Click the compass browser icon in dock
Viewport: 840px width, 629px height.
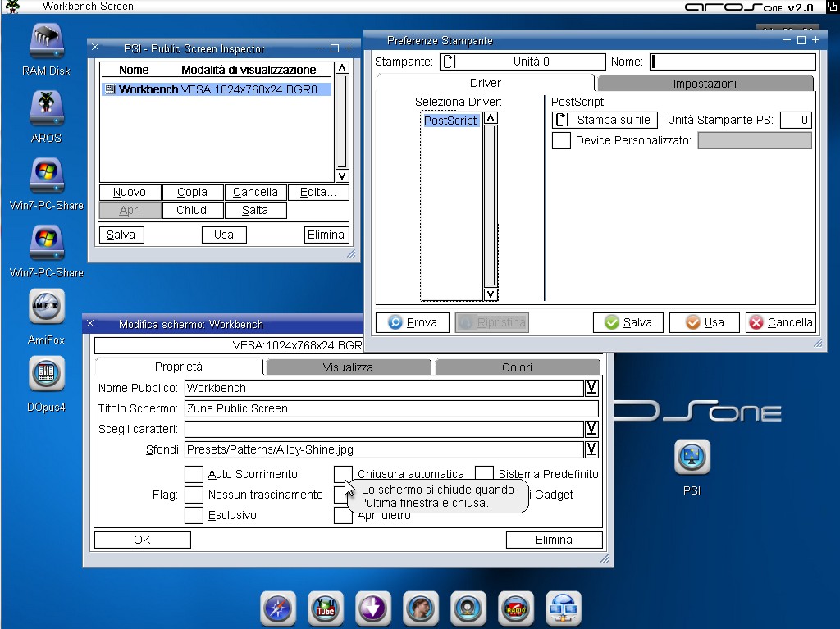(278, 608)
